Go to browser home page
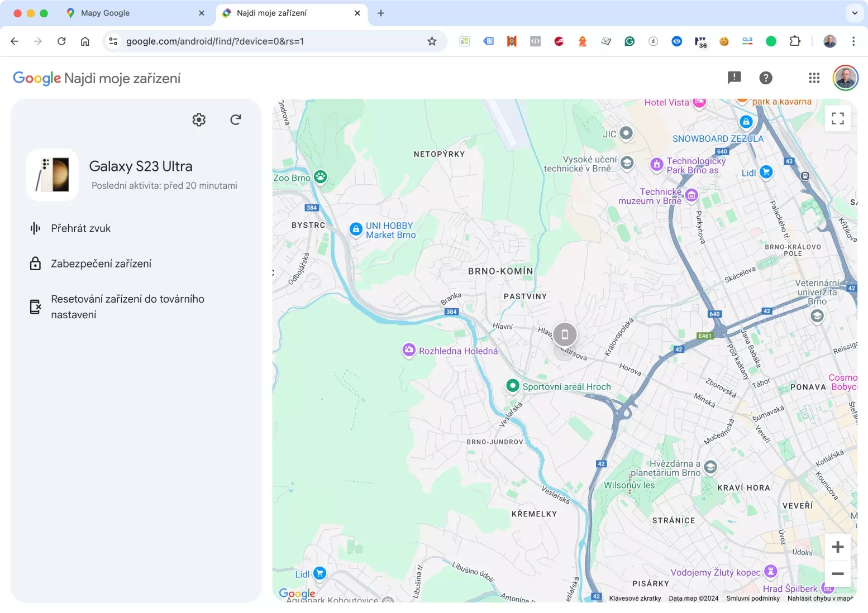The image size is (868, 613). pos(85,41)
